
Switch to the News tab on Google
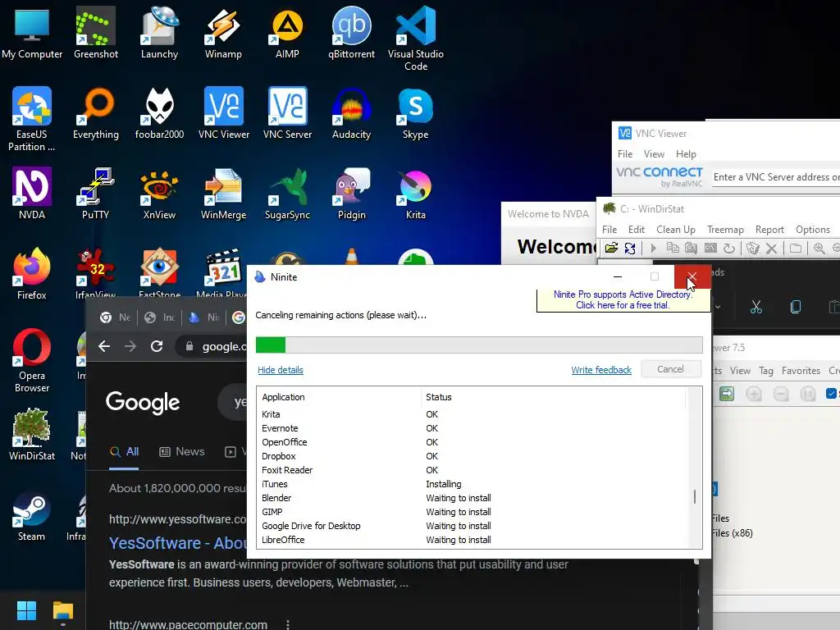point(182,452)
